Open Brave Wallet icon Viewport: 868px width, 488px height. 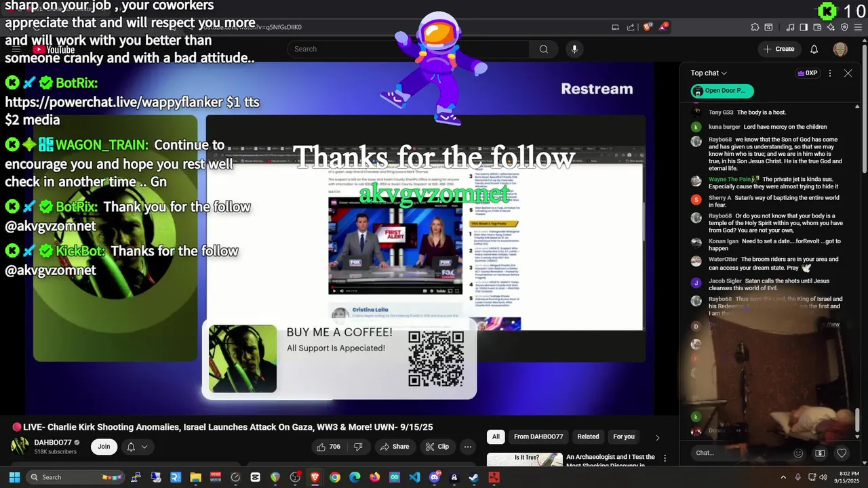817,27
